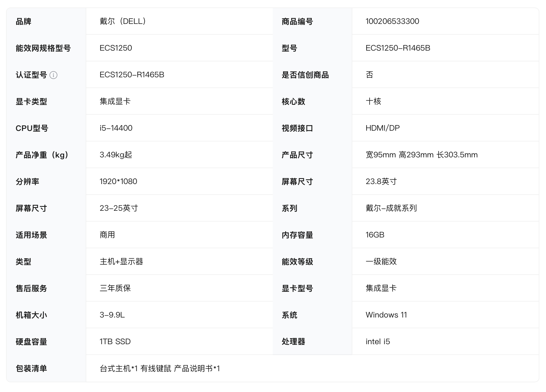Click the 视频接口 value HDMI/DP
Image resolution: width=546 pixels, height=392 pixels.
(382, 128)
